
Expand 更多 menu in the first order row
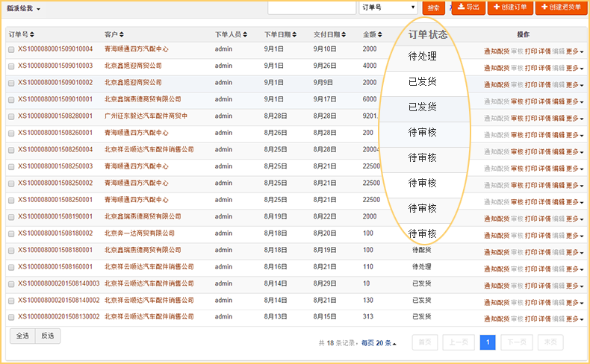(x=574, y=51)
